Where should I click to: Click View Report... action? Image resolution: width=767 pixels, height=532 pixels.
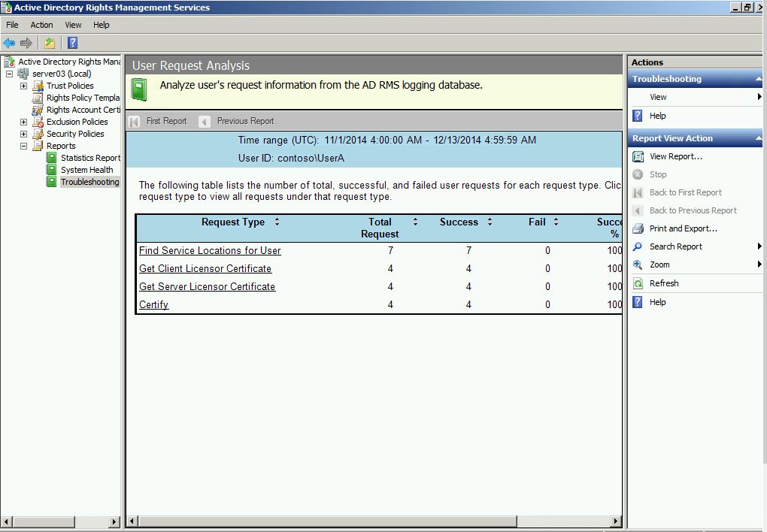coord(675,156)
